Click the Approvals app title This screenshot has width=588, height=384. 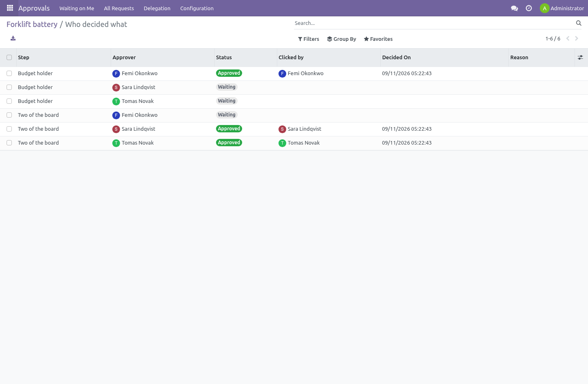pyautogui.click(x=34, y=8)
